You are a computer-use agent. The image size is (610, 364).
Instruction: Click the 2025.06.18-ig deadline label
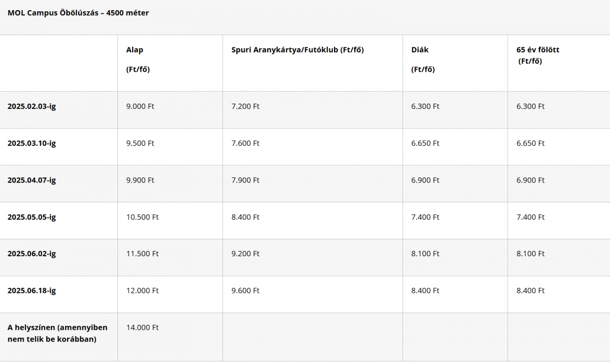click(x=32, y=291)
